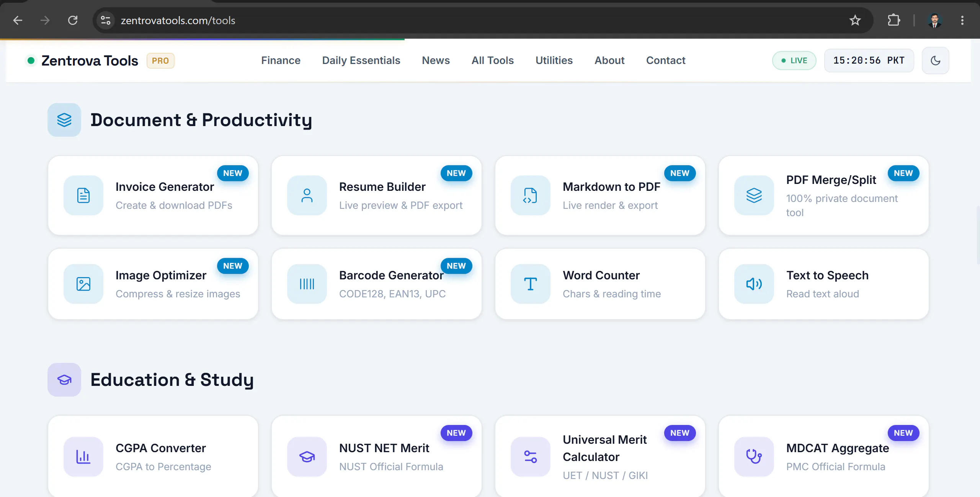Open the Daily Essentials nav menu

361,61
